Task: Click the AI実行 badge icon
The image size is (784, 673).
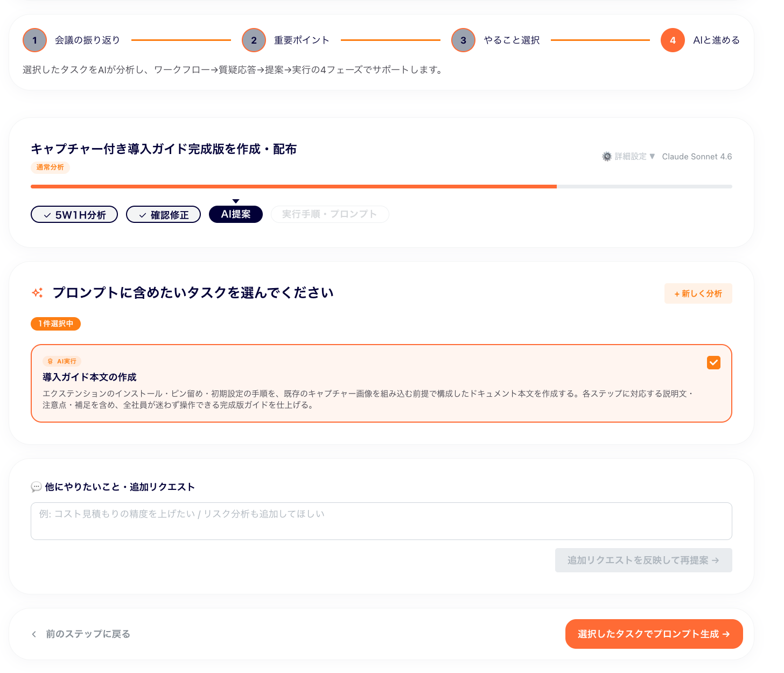Action: pyautogui.click(x=50, y=361)
